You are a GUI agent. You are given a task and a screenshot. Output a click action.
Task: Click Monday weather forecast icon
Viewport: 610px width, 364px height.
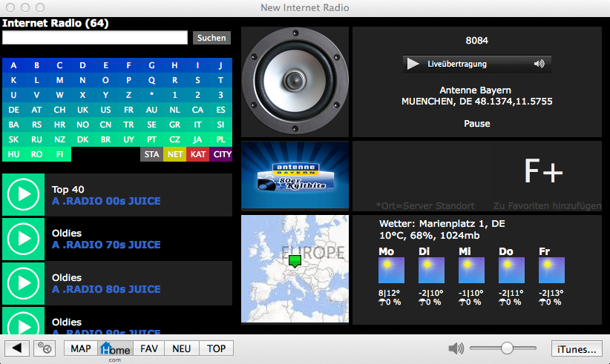(391, 270)
